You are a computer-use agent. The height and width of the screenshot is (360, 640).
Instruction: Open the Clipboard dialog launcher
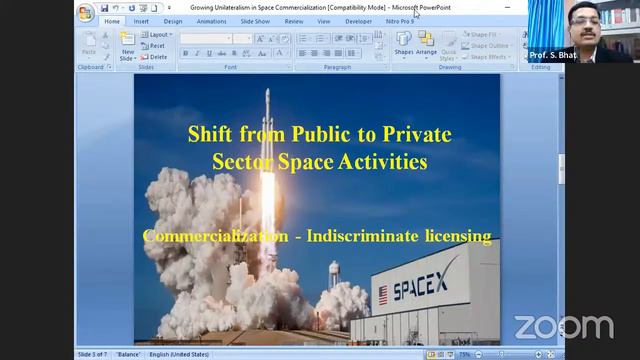109,67
